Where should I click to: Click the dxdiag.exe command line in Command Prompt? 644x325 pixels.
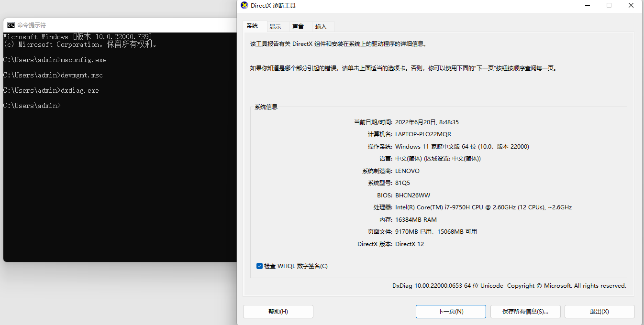[x=51, y=90]
